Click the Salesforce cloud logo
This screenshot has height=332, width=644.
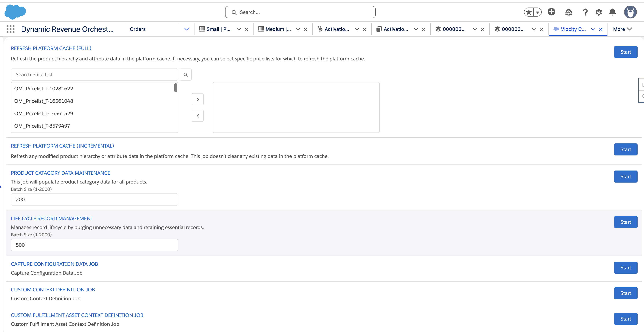pyautogui.click(x=15, y=12)
